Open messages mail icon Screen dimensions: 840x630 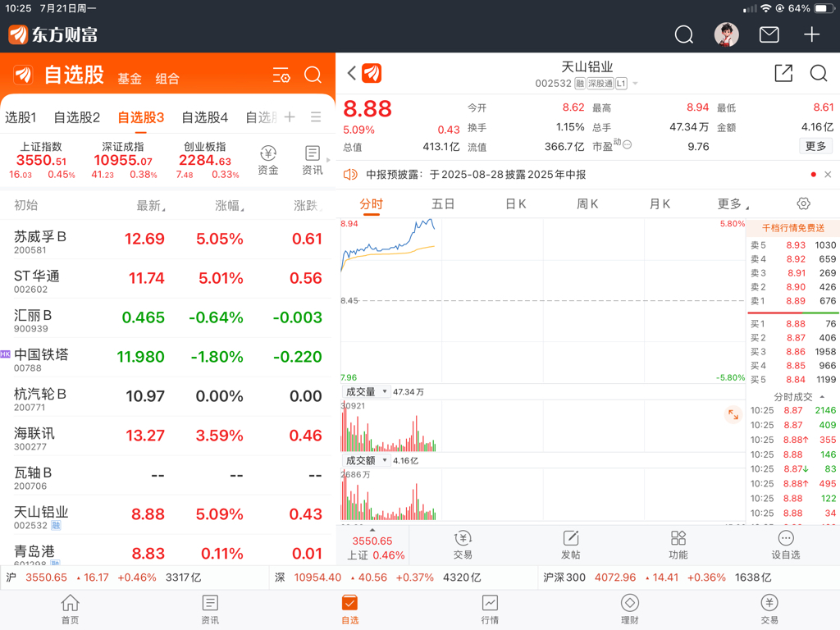[x=769, y=34]
